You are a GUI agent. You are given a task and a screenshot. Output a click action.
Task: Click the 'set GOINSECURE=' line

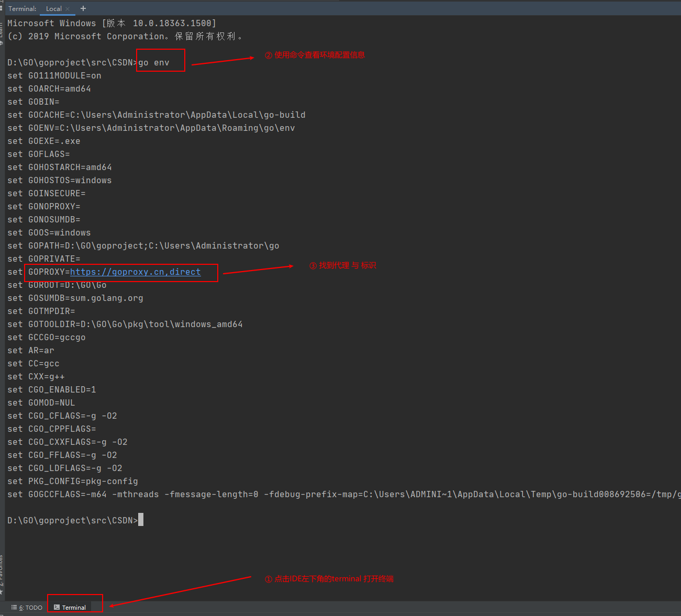47,194
